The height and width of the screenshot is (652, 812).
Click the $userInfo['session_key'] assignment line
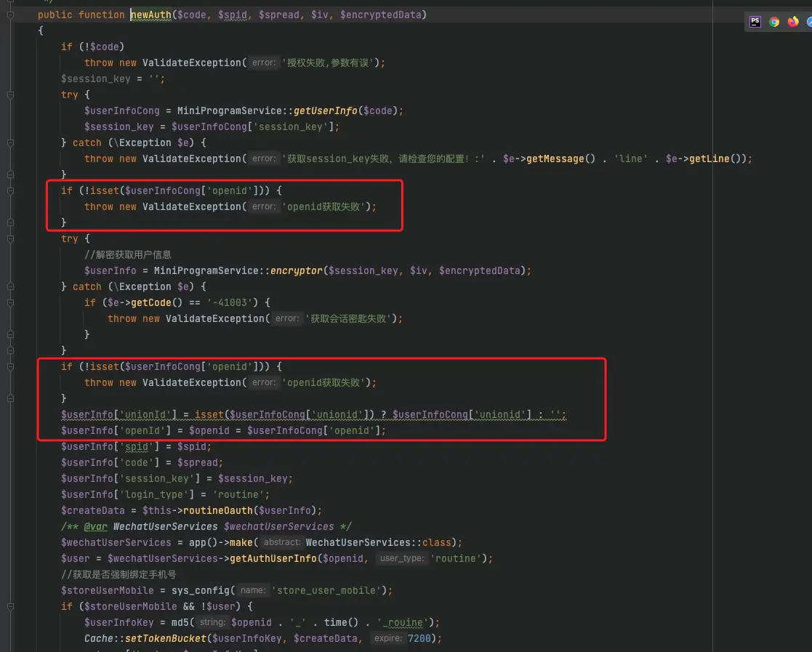177,479
